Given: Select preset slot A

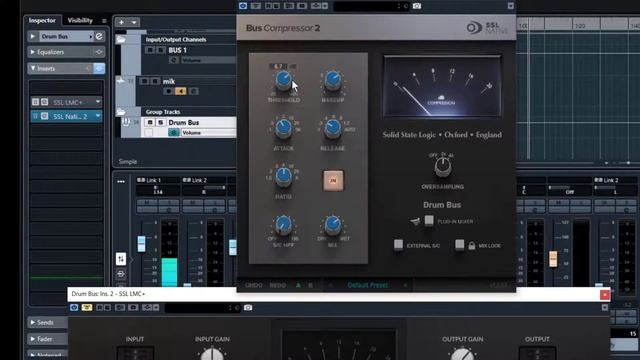Looking at the screenshot, I should [298, 285].
